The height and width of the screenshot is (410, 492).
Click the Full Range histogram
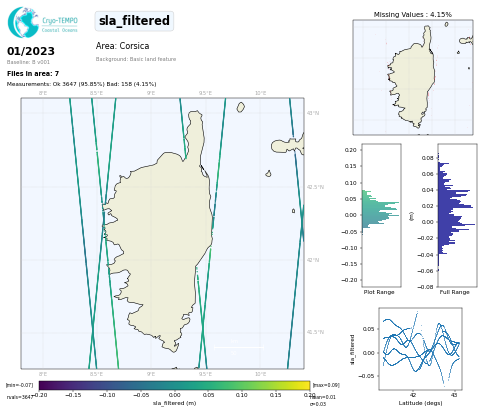457,215
